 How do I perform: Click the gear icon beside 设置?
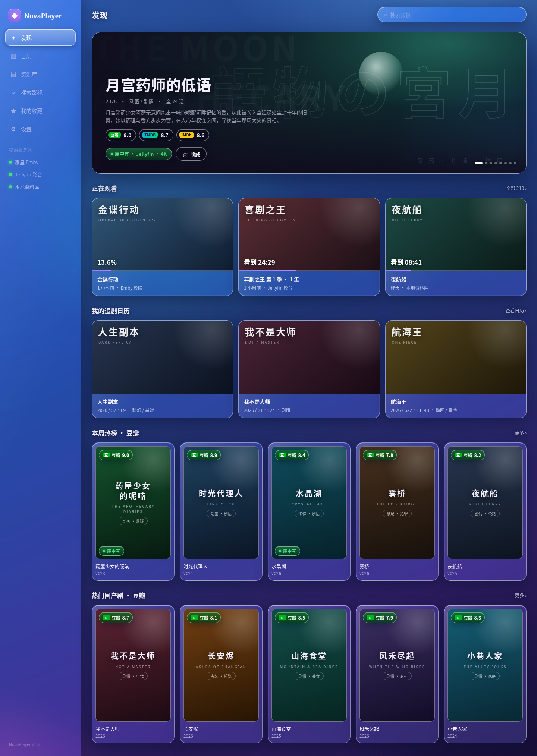[13, 129]
